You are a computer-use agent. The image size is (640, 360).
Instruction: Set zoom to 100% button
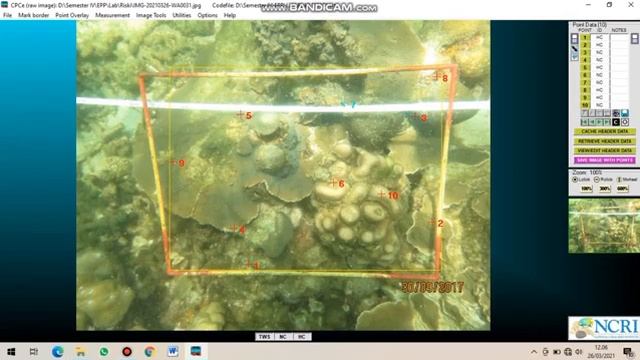[587, 189]
